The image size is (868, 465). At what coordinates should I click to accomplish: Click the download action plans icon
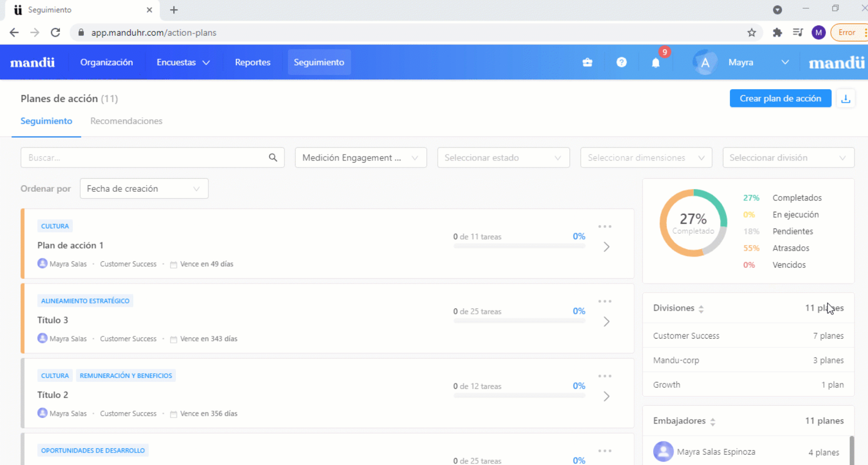(x=846, y=98)
